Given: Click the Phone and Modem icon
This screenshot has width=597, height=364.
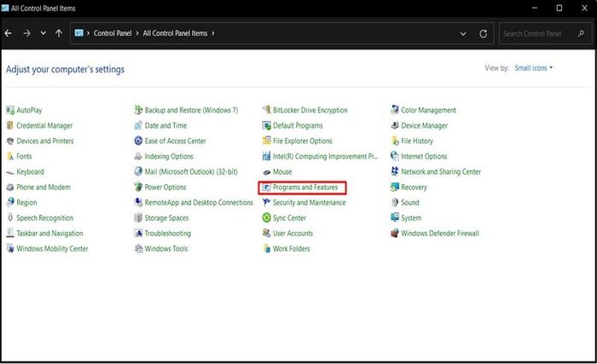Looking at the screenshot, I should pos(10,187).
